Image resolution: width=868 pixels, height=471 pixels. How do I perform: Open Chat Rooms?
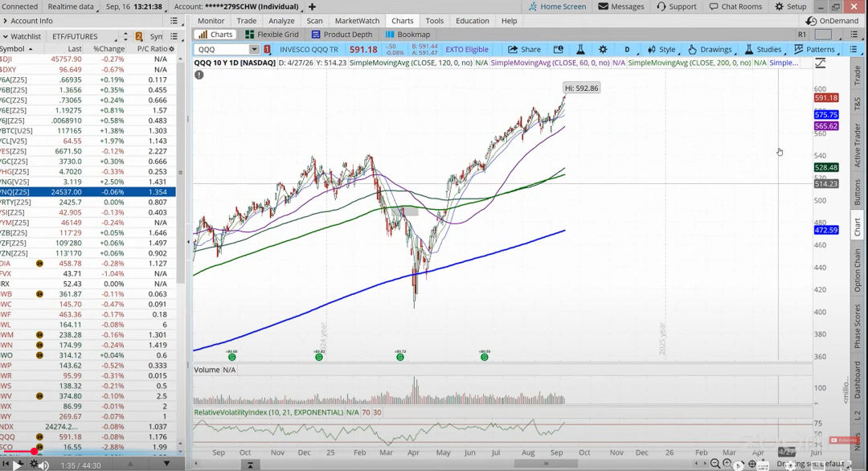735,6
